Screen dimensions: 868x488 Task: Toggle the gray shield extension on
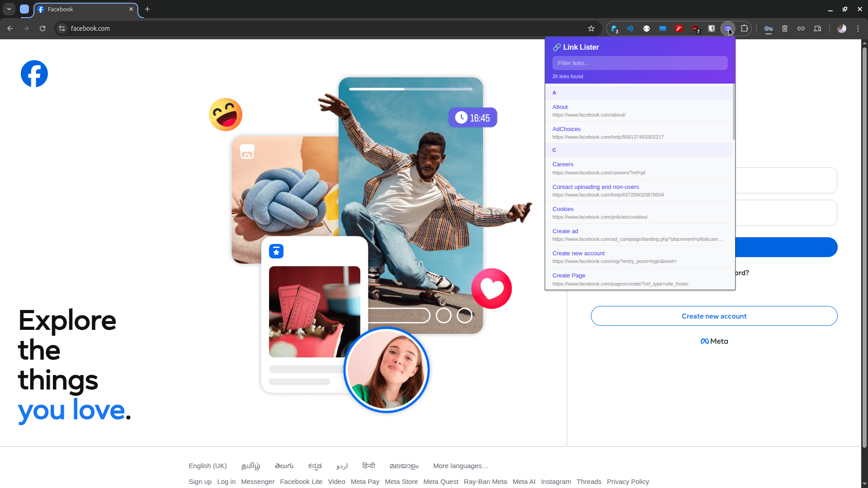711,28
